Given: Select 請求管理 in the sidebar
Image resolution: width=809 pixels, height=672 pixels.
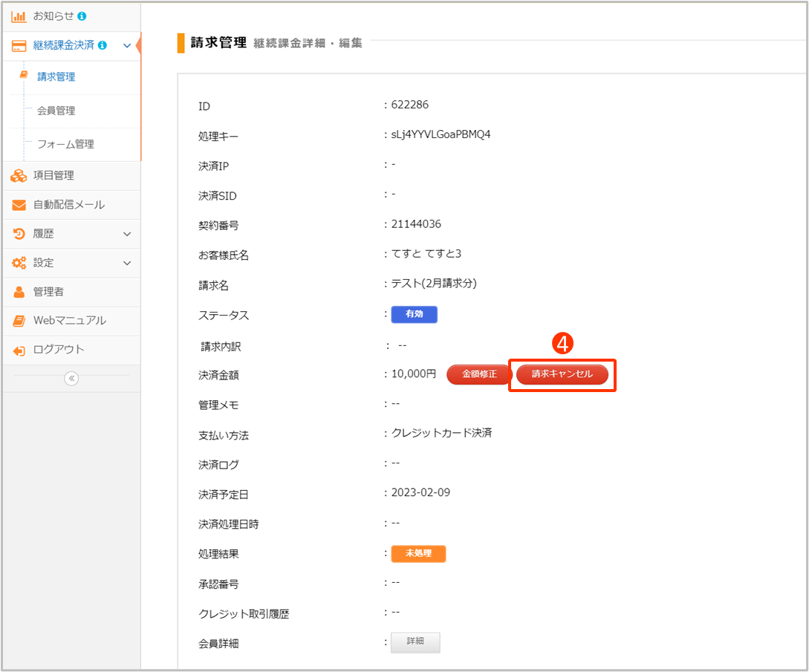Looking at the screenshot, I should [x=56, y=76].
